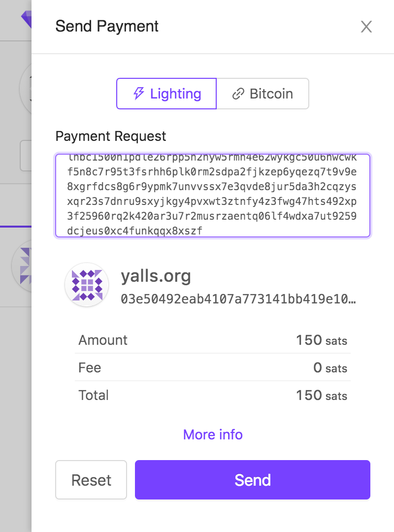Screen dimensions: 394x532
Task: Click the Payment Request label
Action: 111,136
